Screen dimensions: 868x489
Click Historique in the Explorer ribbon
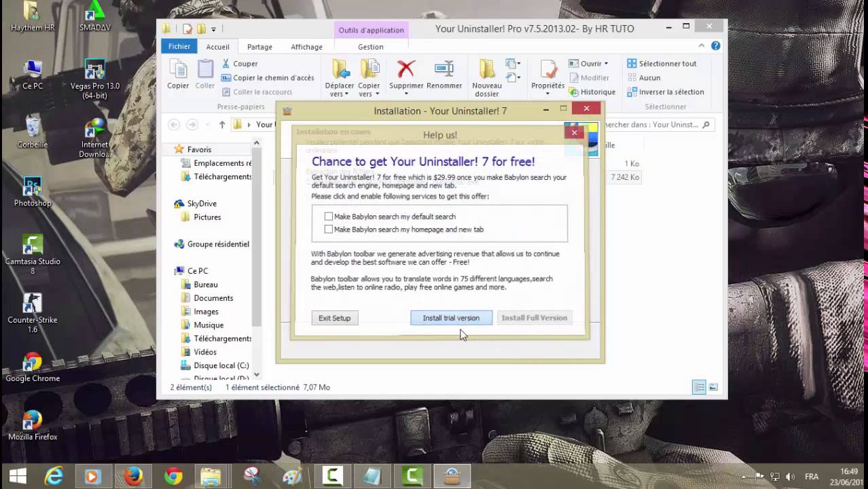pyautogui.click(x=592, y=92)
